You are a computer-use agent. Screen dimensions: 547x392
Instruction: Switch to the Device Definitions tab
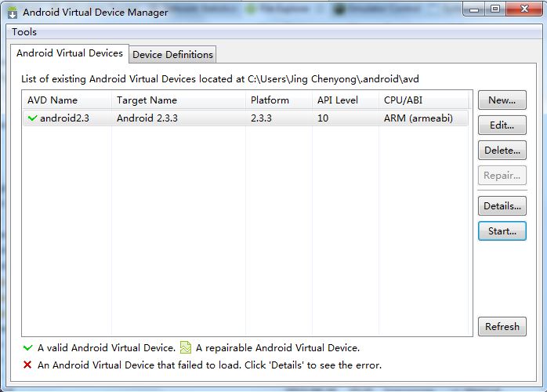click(172, 54)
